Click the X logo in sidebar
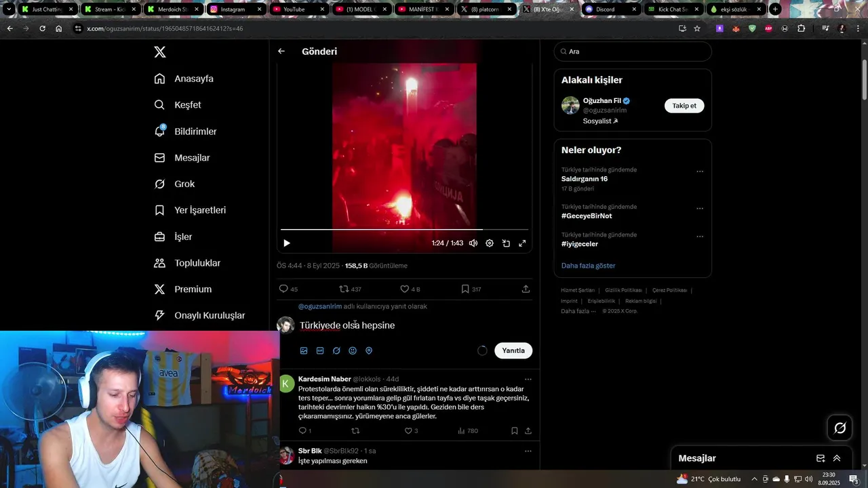This screenshot has height=488, width=868. click(x=160, y=52)
